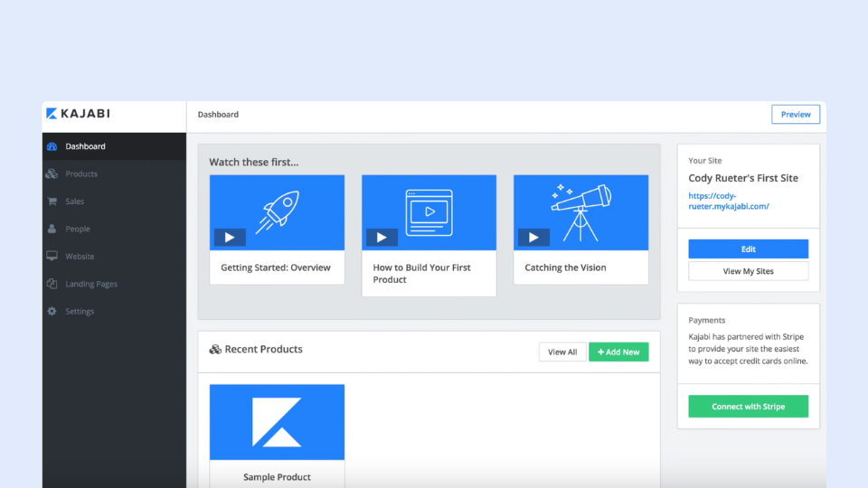
Task: Click the Dashboard gauge icon in sidebar
Action: coord(52,146)
